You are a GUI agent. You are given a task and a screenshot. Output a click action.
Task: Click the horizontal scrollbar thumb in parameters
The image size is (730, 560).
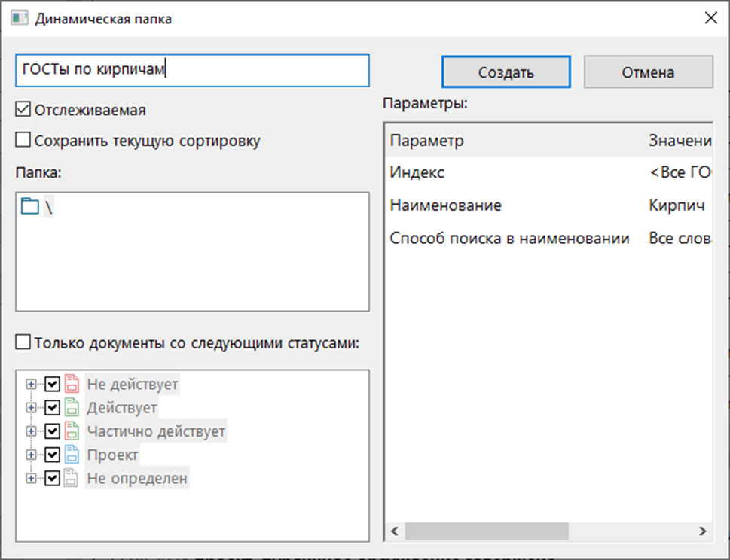pyautogui.click(x=487, y=531)
